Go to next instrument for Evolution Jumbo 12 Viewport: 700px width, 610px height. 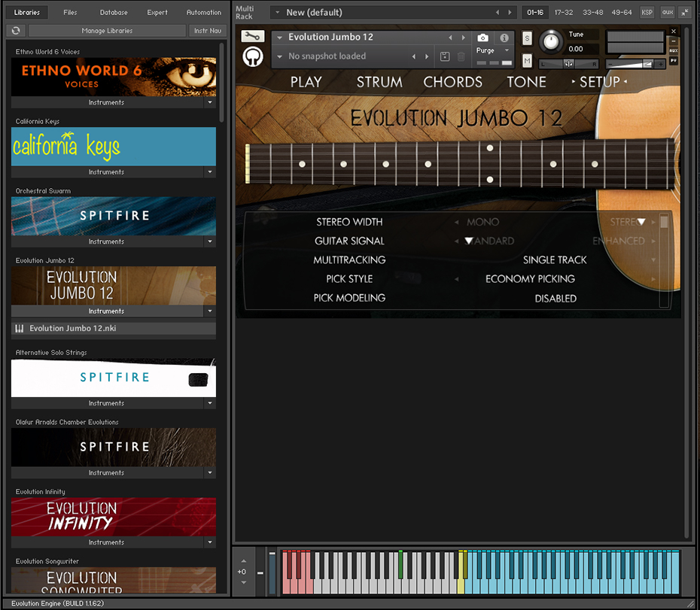pyautogui.click(x=464, y=38)
